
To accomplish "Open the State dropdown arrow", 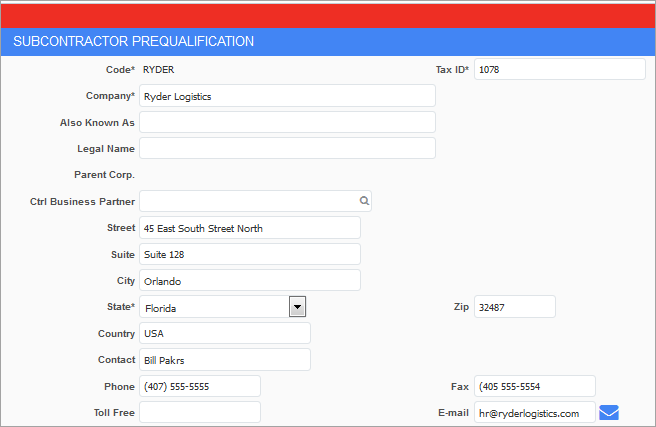I will pyautogui.click(x=297, y=307).
